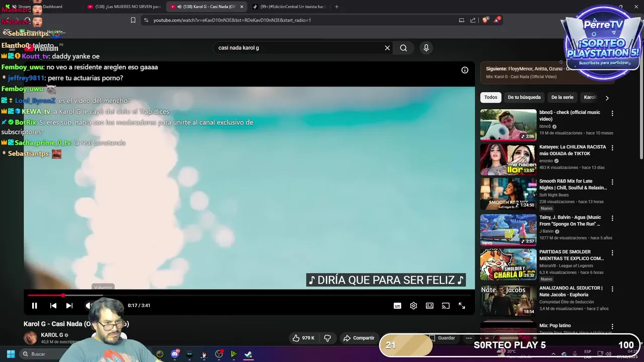644x362 pixels.
Task: Switch to the 'Las MUJERES NO SIRVEN' tab
Action: coord(124,7)
